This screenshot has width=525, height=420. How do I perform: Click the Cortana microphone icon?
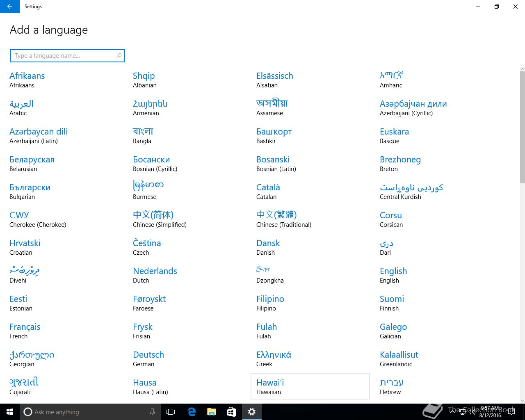point(152,412)
